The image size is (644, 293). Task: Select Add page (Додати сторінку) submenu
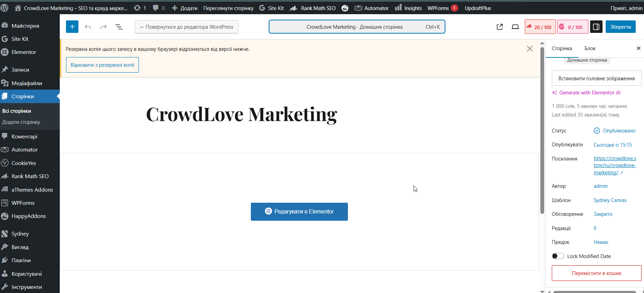tap(21, 122)
